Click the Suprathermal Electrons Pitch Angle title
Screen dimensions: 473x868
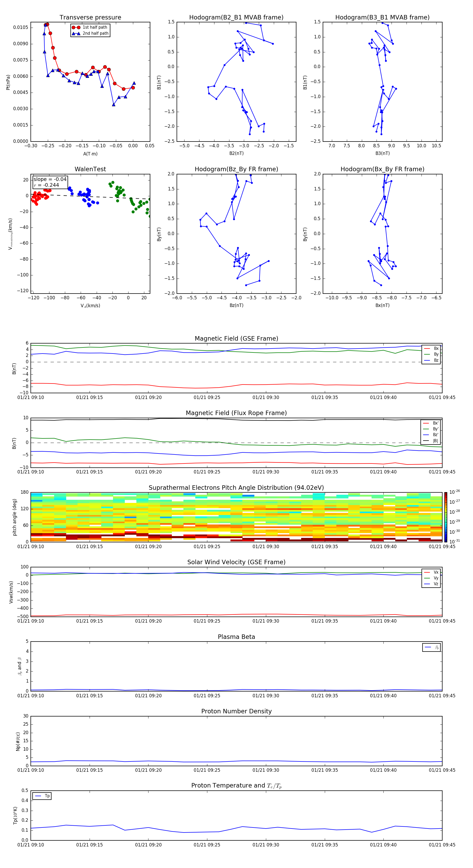click(x=236, y=488)
